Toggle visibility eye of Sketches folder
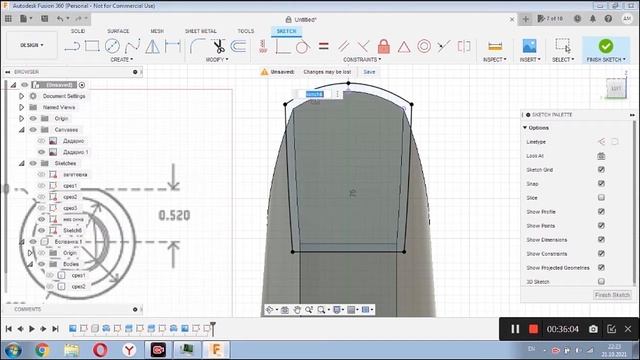 click(33, 163)
